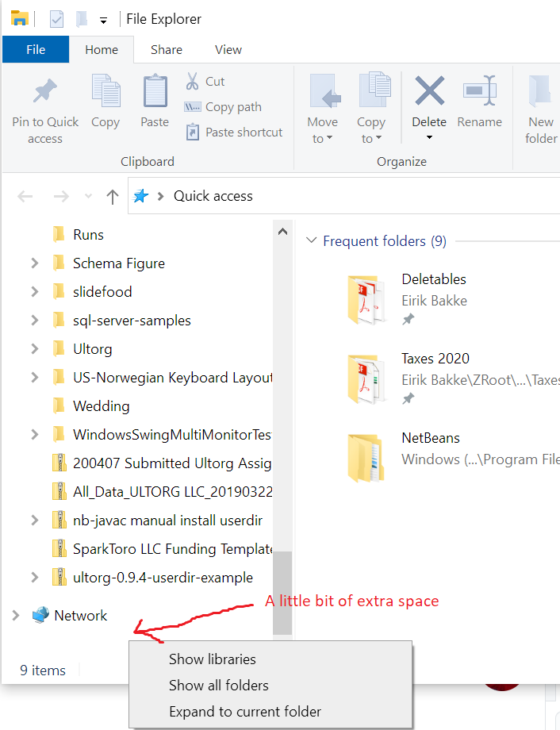Click pin icon under Deletables

coord(408,319)
